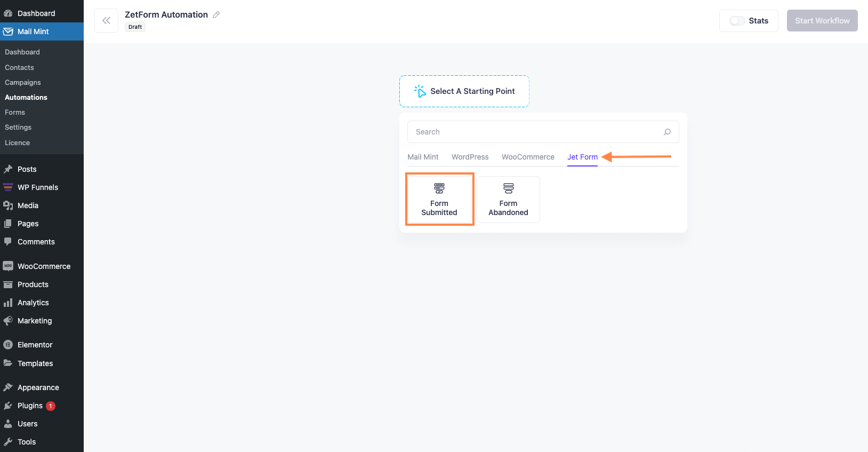Viewport: 868px width, 452px height.
Task: Go back with double chevron button
Action: click(x=106, y=21)
